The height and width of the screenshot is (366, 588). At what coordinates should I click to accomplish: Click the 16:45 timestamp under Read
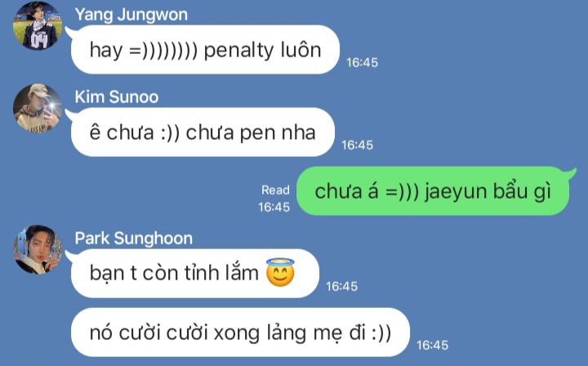pyautogui.click(x=274, y=207)
